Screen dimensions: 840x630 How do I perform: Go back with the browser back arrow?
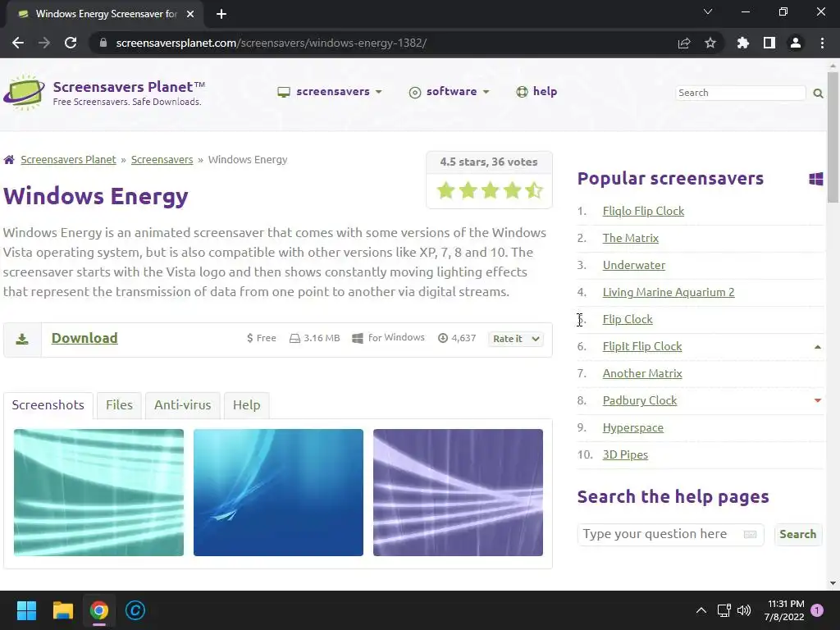18,43
